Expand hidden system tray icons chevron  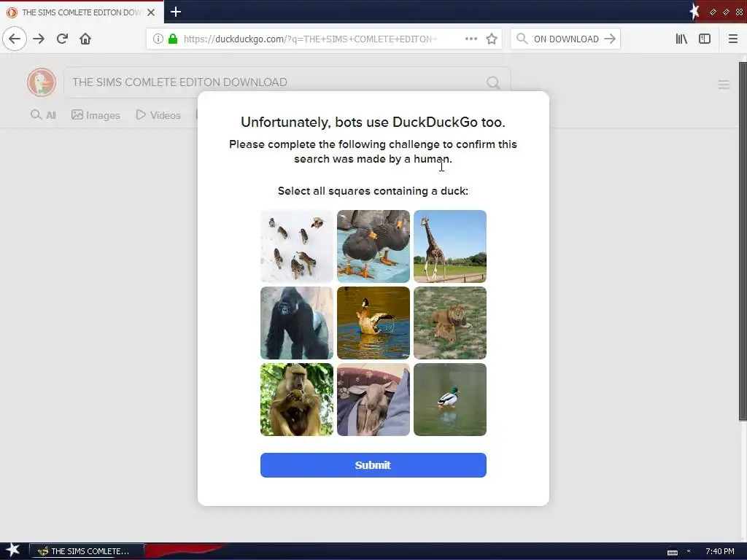pos(689,551)
